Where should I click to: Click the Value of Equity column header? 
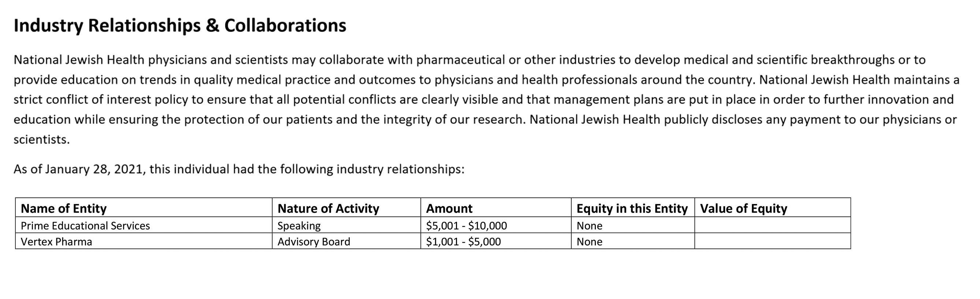[743, 208]
